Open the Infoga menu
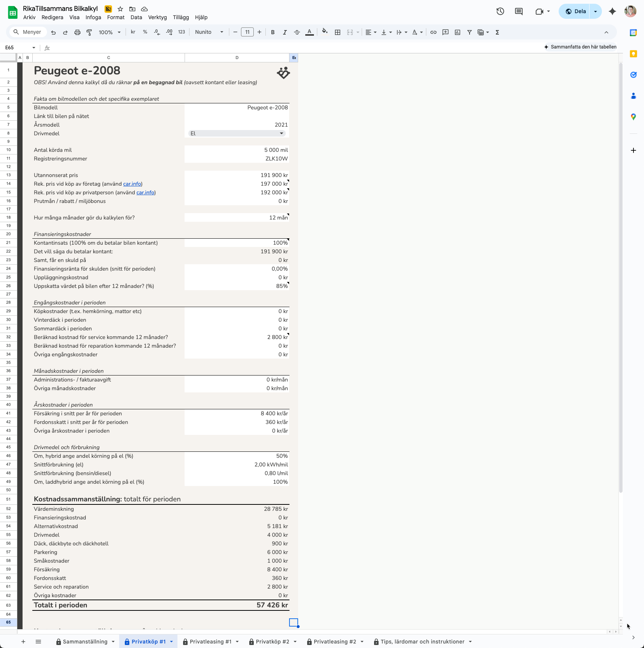The height and width of the screenshot is (648, 644). coord(93,17)
